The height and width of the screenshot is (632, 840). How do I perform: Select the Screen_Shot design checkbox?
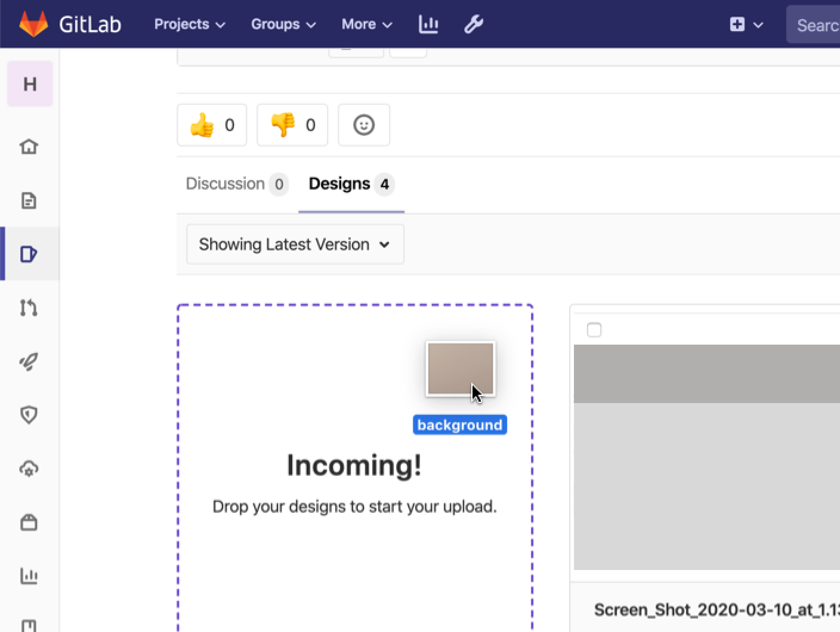(594, 329)
